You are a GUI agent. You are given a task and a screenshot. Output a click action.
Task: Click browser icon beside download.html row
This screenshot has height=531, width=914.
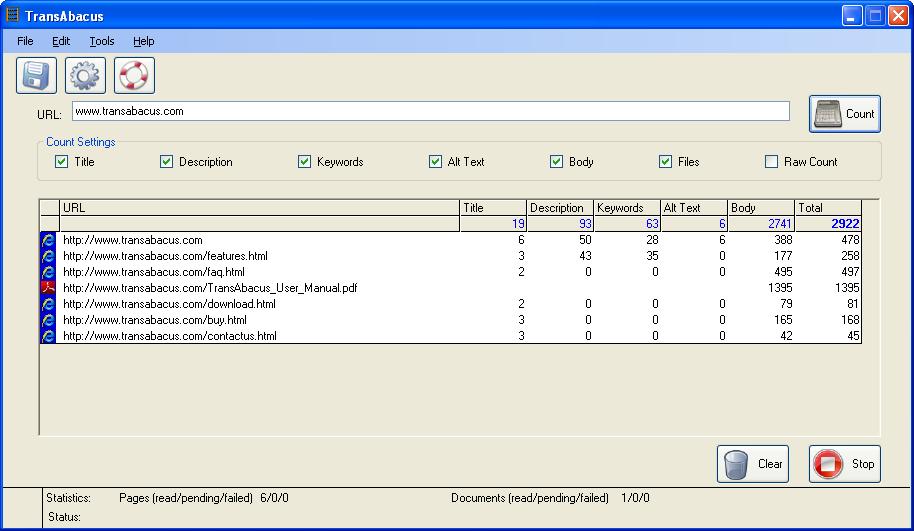(x=48, y=304)
